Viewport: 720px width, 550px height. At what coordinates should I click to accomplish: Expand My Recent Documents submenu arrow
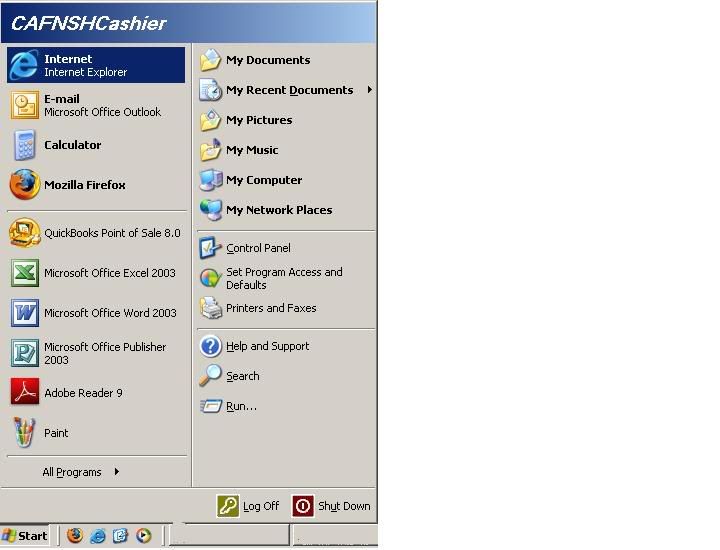369,90
